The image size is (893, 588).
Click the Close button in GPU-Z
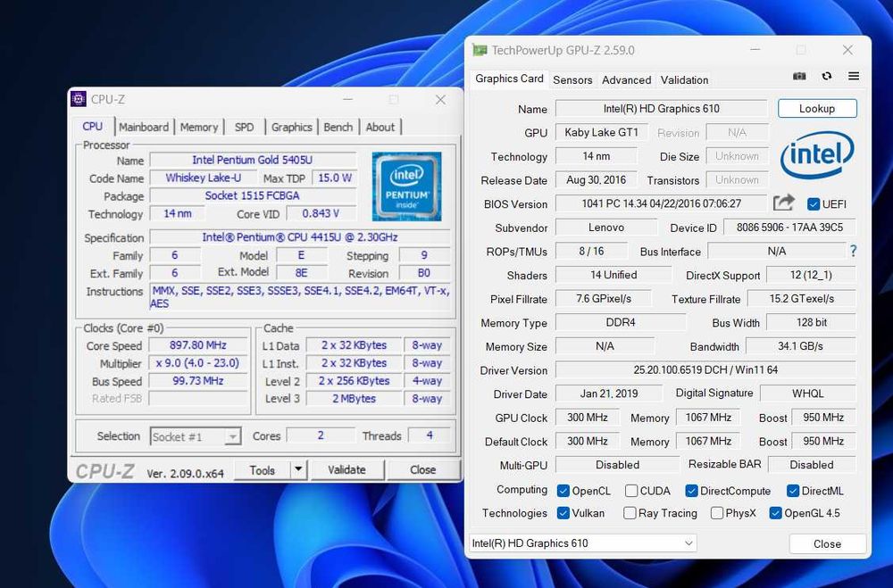pyautogui.click(x=827, y=543)
